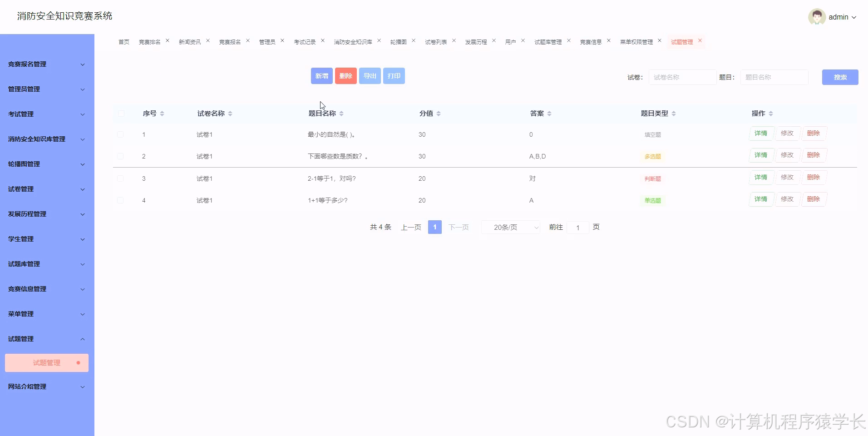Switch to the 首页 tab
This screenshot has width=868, height=436.
coord(124,42)
